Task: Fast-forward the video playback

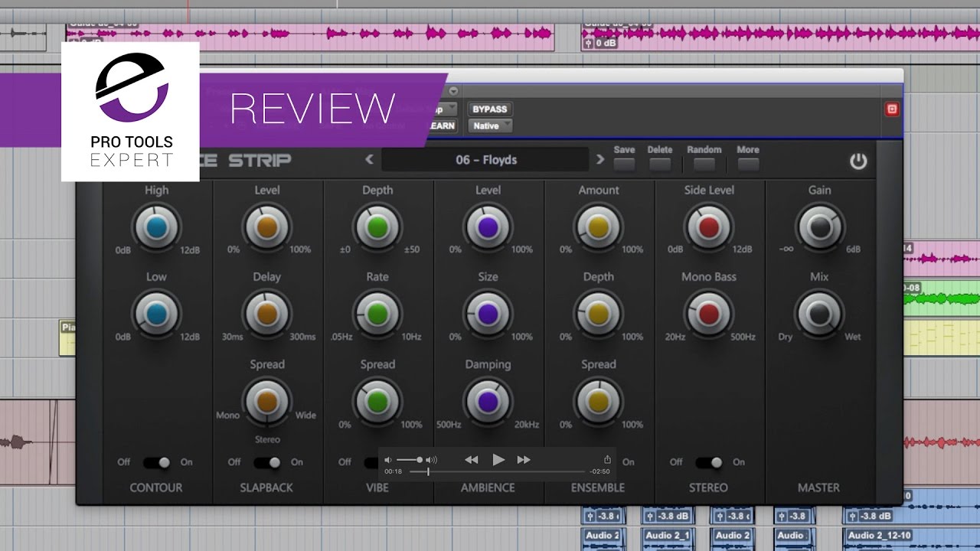Action: (x=524, y=460)
